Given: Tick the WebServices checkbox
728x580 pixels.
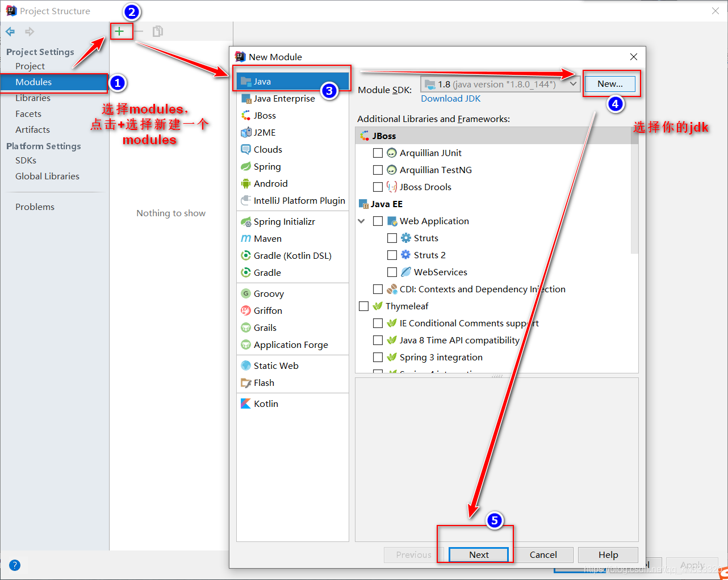Looking at the screenshot, I should [392, 272].
